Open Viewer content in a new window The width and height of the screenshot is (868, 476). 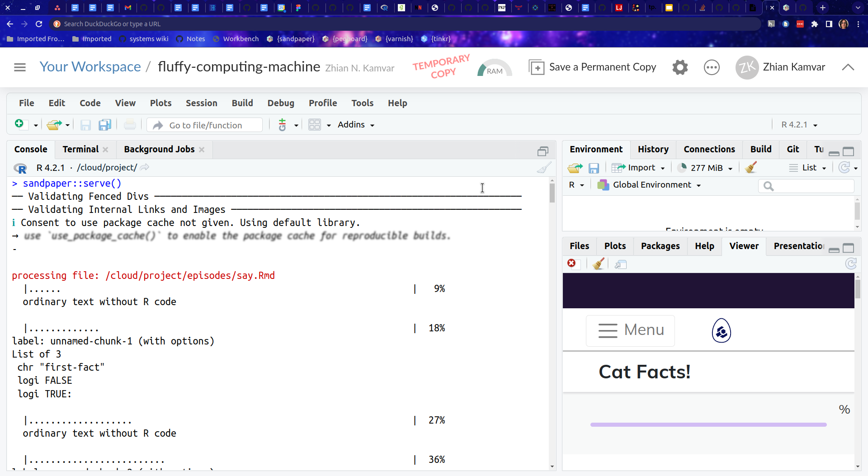[620, 264]
